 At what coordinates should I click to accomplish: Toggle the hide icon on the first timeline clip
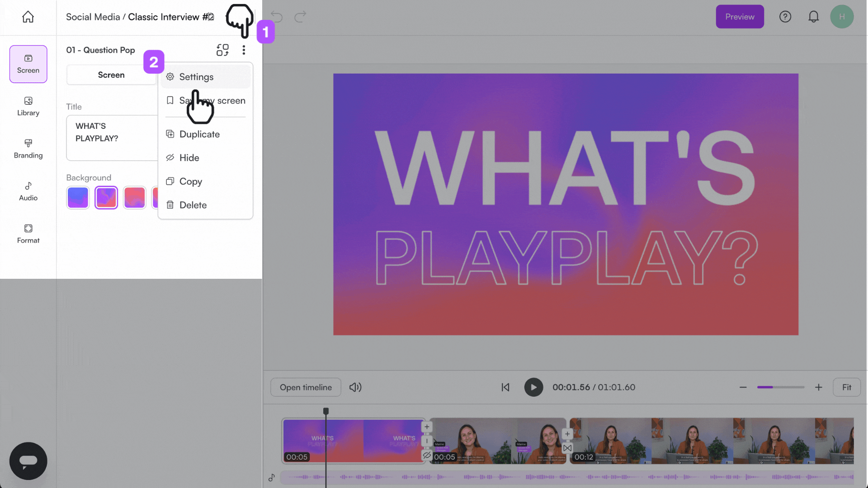[427, 456]
